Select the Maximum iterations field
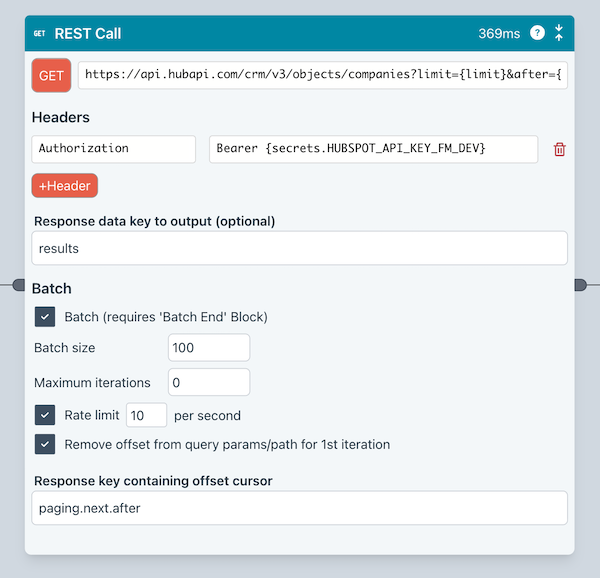Screen dimensions: 600x578 (x=209, y=382)
